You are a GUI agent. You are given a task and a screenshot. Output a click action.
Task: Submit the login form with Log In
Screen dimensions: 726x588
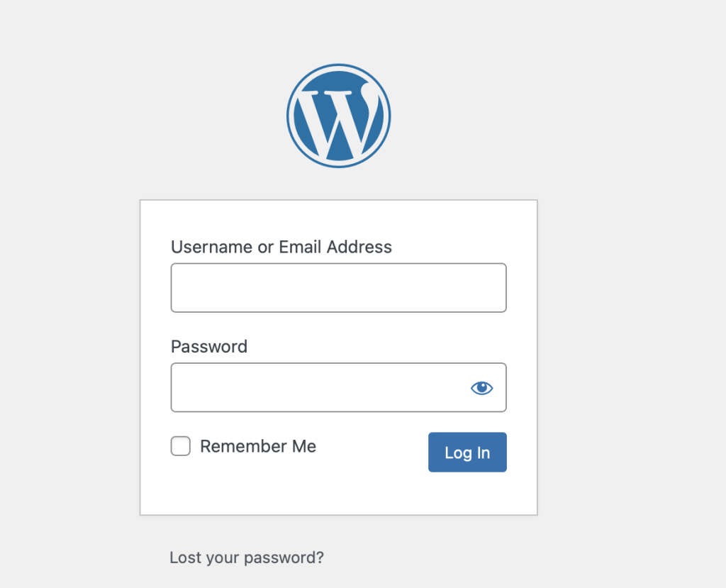point(467,453)
